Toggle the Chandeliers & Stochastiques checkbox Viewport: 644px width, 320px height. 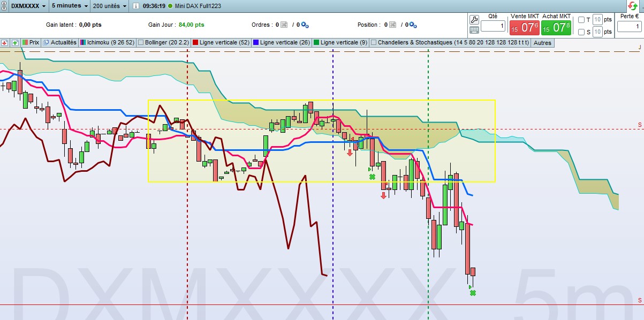tap(374, 42)
